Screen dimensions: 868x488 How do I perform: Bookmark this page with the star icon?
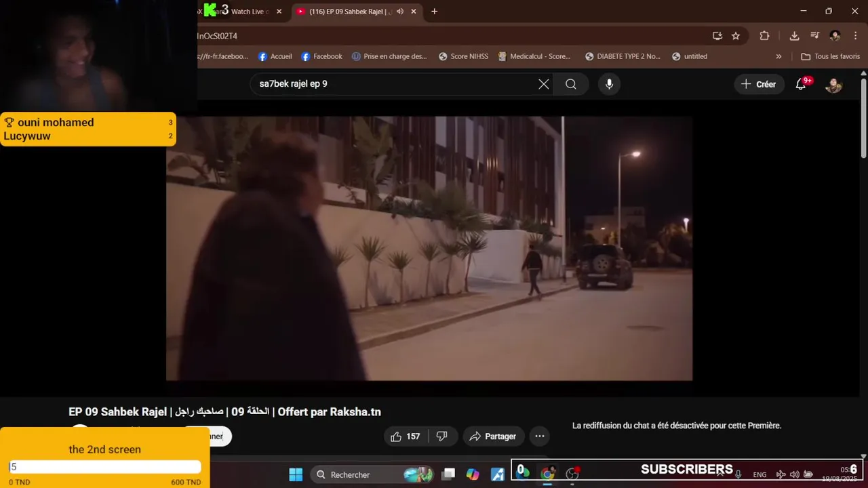point(736,36)
